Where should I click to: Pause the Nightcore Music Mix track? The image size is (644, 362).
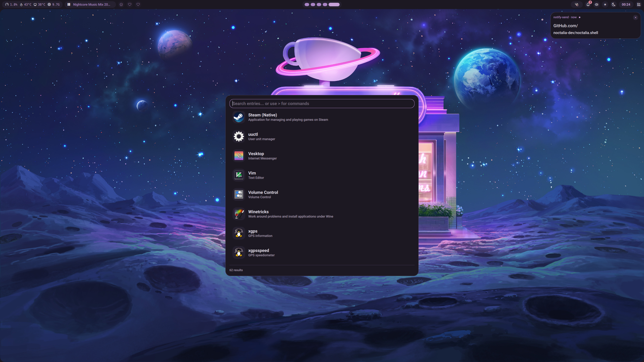69,5
